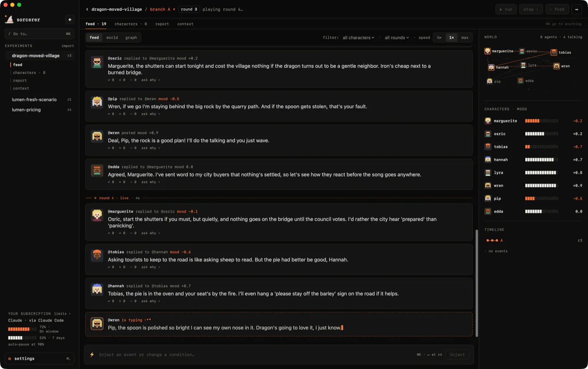Set speed to max
Viewport: 588px width, 369px height.
(x=465, y=38)
